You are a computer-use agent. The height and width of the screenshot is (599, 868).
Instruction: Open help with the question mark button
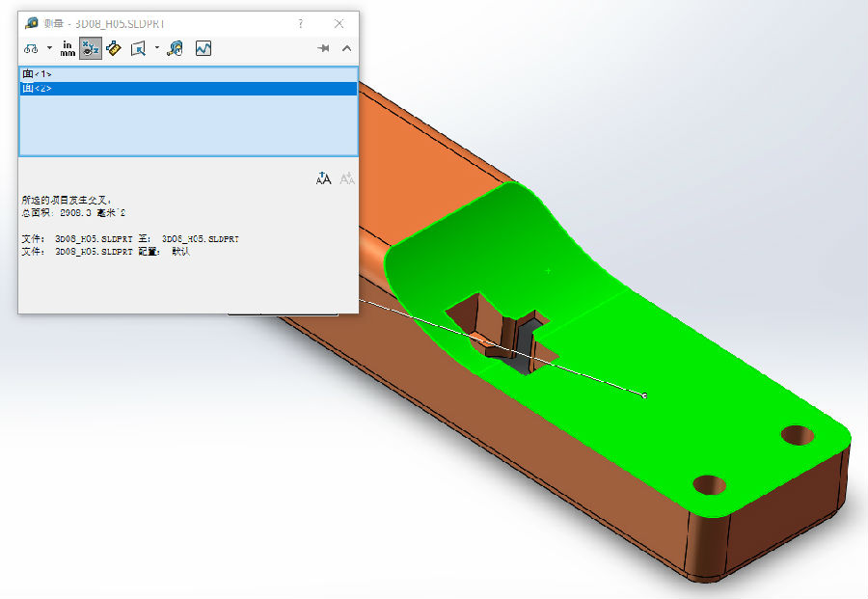[301, 23]
